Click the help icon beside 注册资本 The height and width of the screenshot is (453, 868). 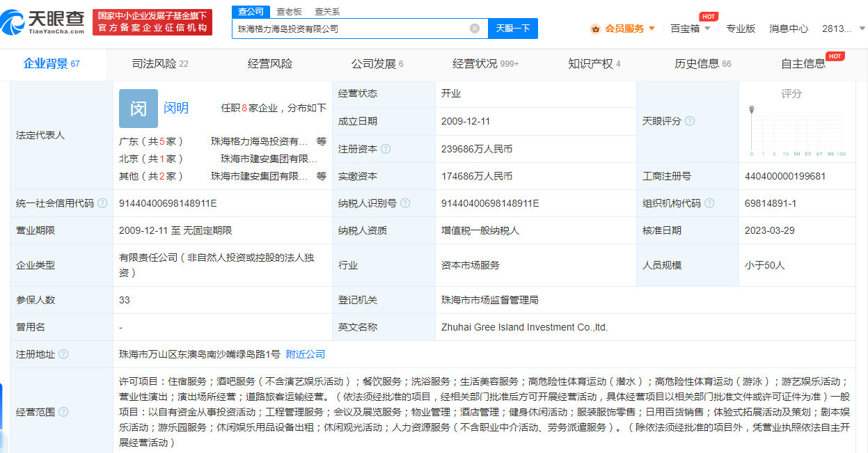(386, 148)
